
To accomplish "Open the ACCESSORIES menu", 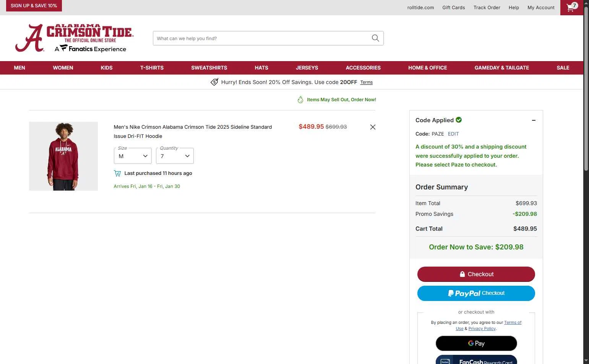I will pos(363,68).
